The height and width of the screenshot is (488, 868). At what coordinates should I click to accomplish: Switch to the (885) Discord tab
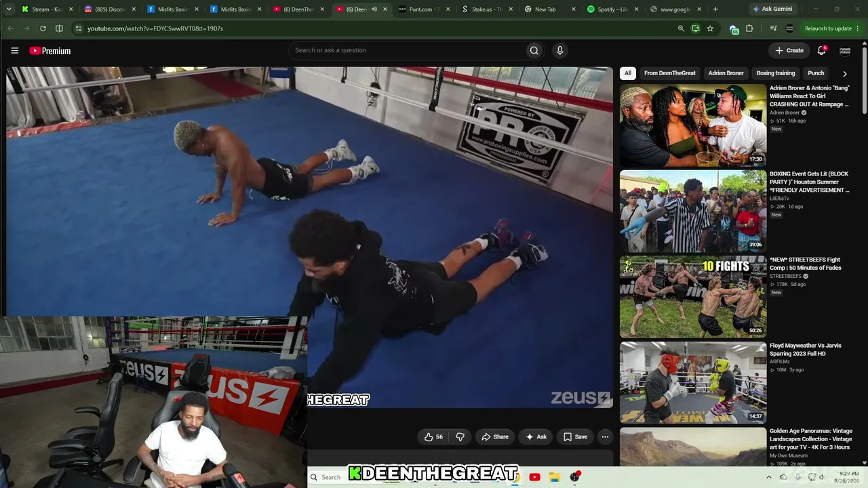(x=110, y=9)
